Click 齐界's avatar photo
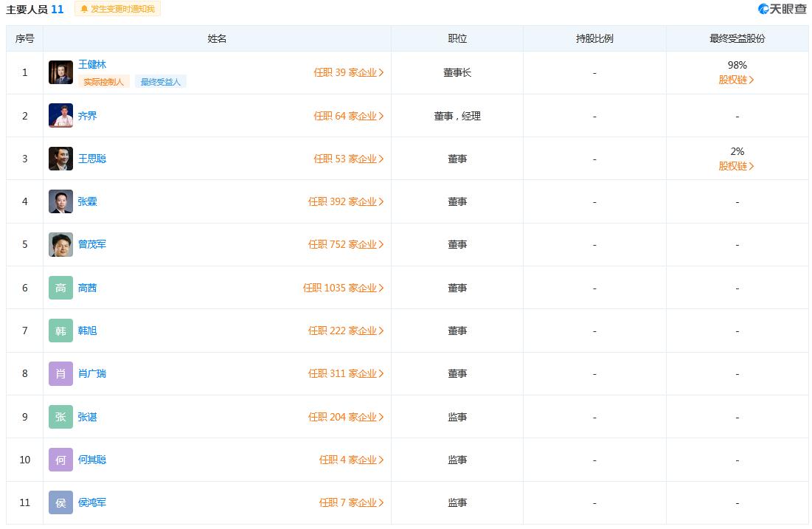The image size is (812, 529). [x=60, y=116]
